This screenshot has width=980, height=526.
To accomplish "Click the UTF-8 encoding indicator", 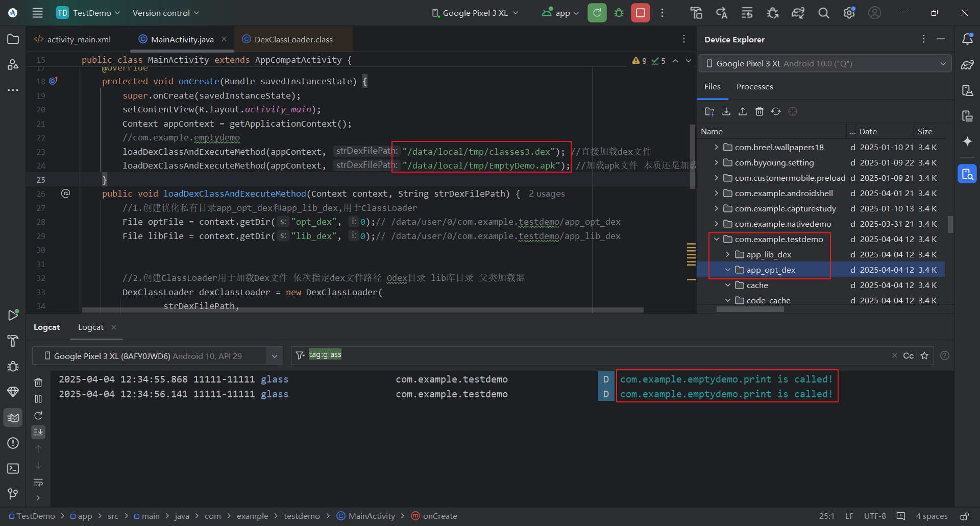I will 875,516.
